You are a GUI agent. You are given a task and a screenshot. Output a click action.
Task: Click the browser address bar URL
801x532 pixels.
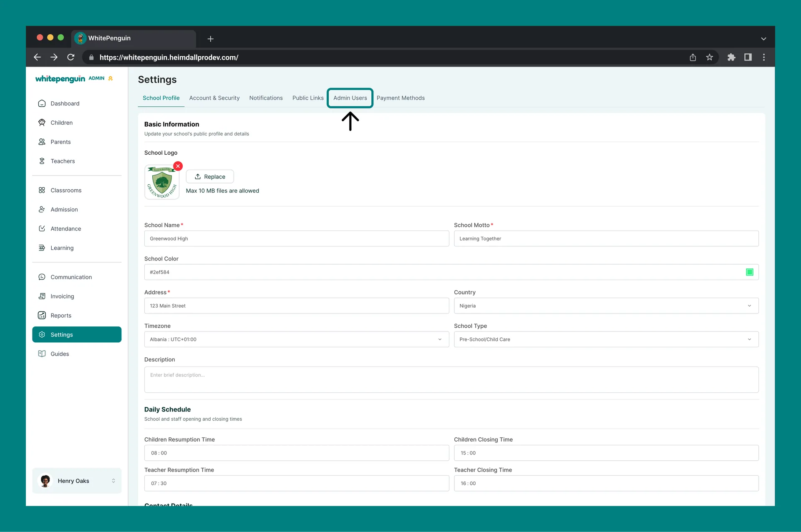169,58
